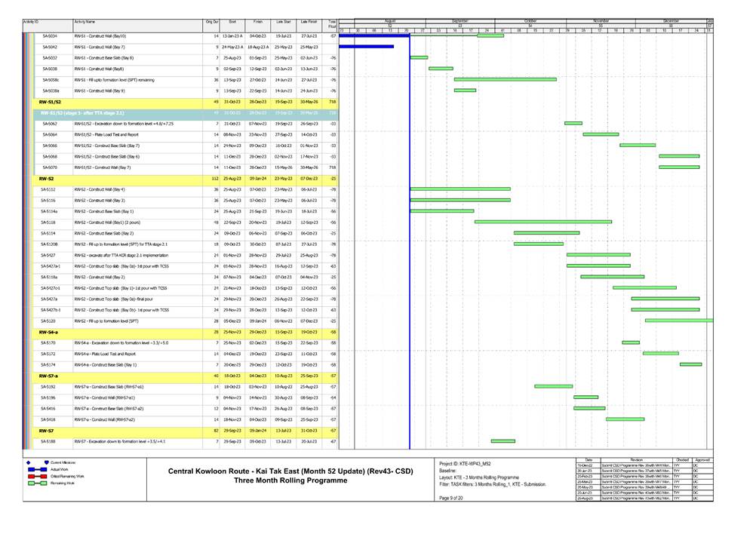Sort by the Late Start column header
The height and width of the screenshot is (534, 756).
(284, 23)
